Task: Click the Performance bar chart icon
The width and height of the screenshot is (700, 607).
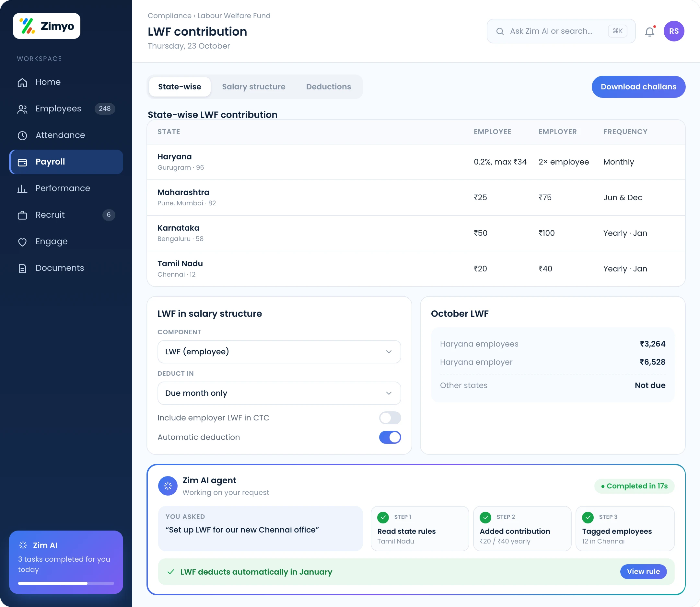Action: pos(22,189)
